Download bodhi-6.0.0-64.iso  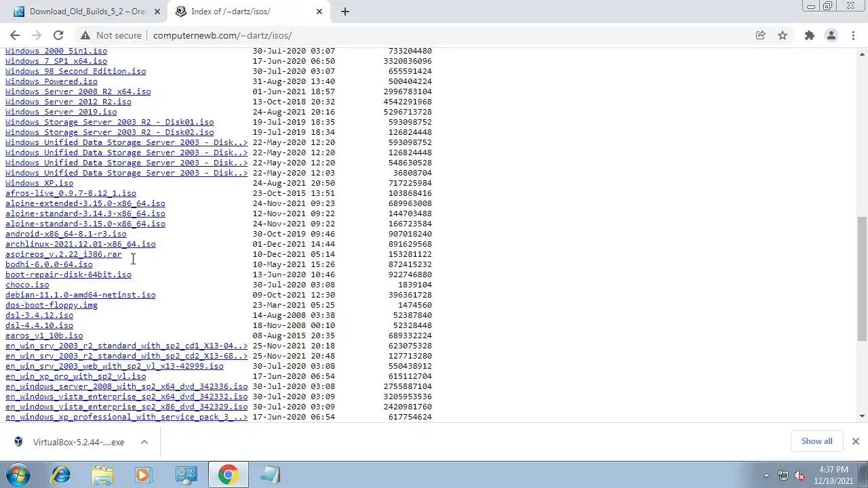(49, 264)
